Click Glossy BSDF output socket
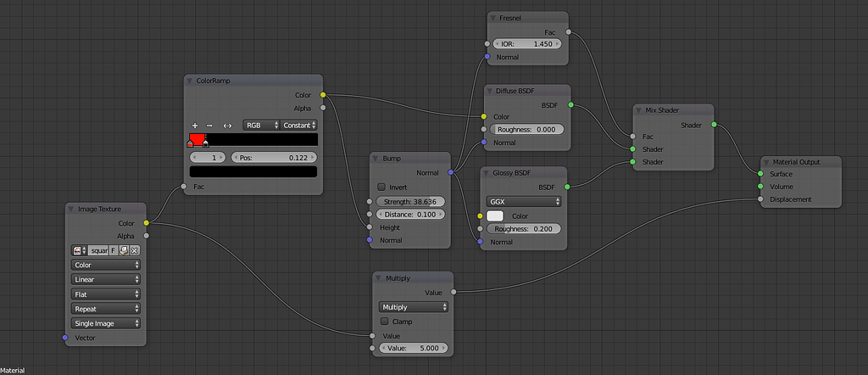The height and width of the screenshot is (375, 868). (x=567, y=187)
